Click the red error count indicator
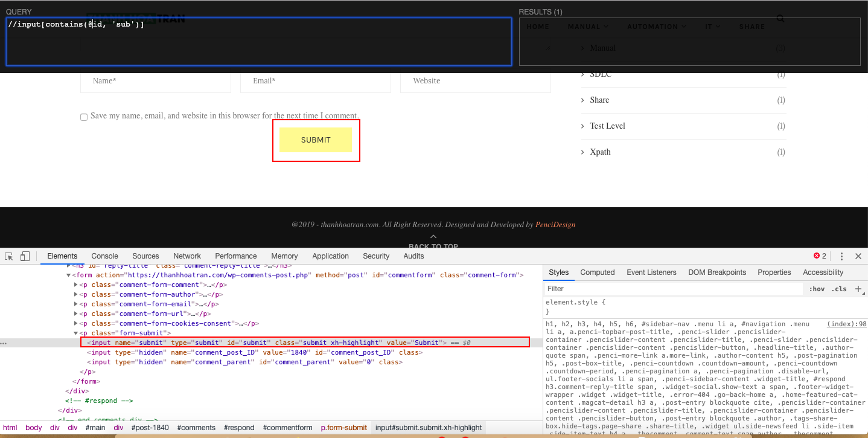The image size is (868, 438). pyautogui.click(x=820, y=256)
